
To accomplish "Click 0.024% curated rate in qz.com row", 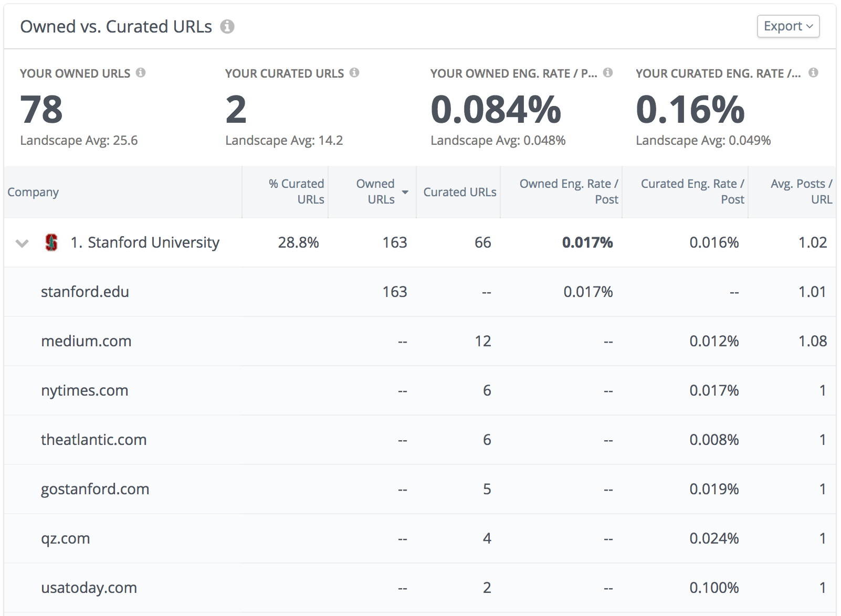I will [714, 538].
